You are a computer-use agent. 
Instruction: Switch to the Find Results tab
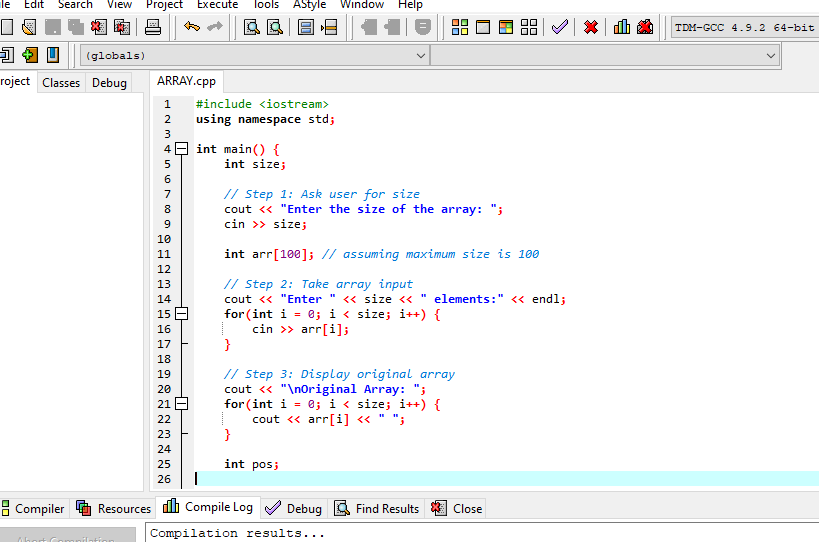377,508
